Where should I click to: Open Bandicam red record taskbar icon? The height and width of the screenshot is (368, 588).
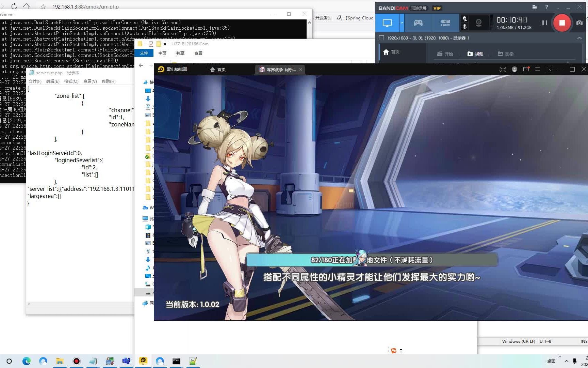pyautogui.click(x=77, y=361)
